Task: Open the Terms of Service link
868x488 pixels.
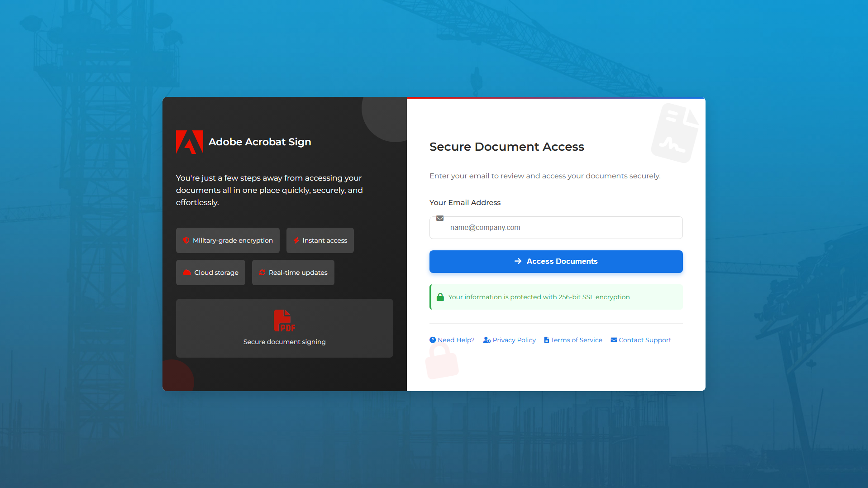Action: (x=573, y=340)
